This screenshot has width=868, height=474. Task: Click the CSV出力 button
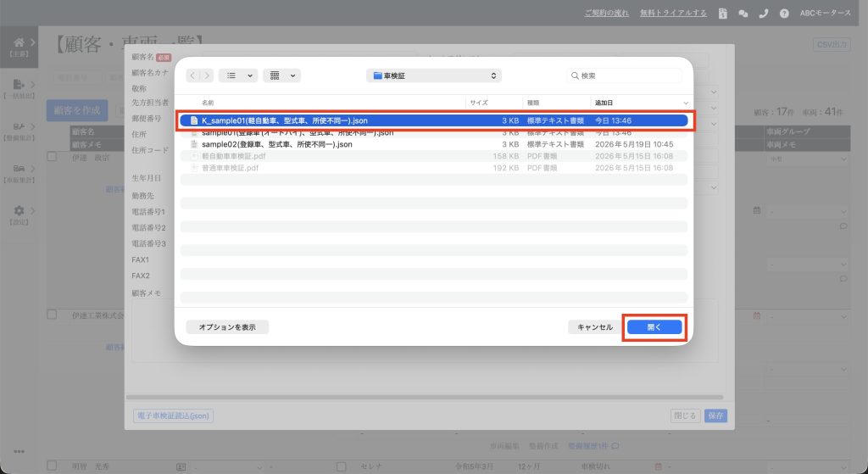832,44
